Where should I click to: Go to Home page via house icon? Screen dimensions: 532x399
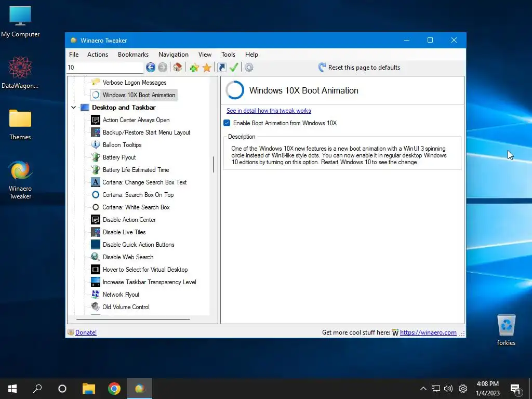coord(178,67)
